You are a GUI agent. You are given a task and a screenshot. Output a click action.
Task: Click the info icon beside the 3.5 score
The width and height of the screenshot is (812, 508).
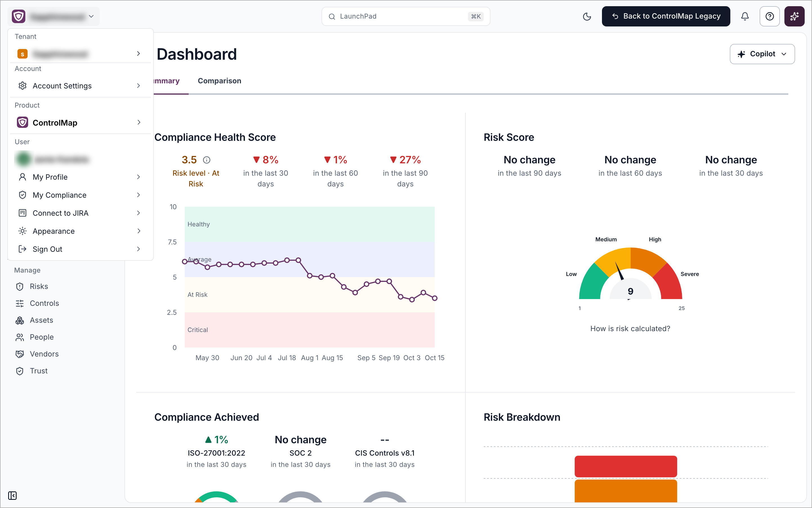(x=207, y=160)
